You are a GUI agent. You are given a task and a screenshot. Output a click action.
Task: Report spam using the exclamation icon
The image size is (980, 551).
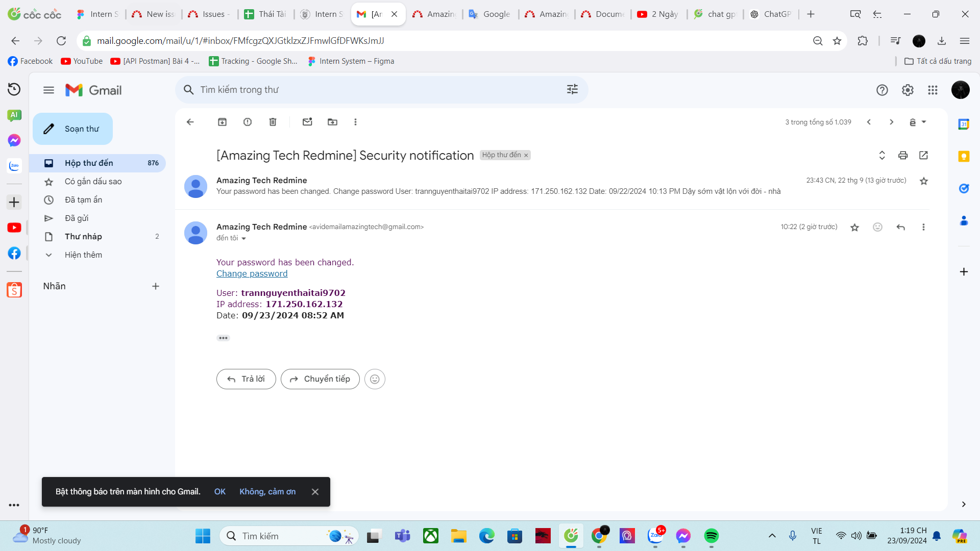tap(248, 122)
